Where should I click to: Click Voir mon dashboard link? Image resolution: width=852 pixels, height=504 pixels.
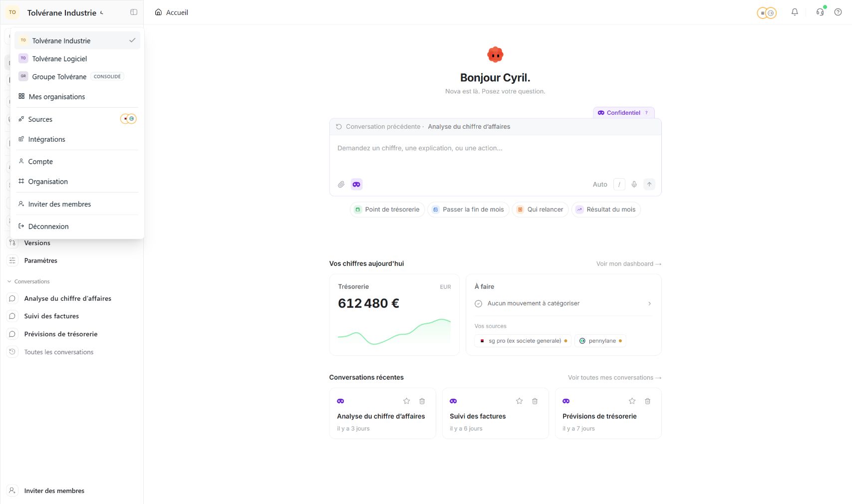[628, 264]
